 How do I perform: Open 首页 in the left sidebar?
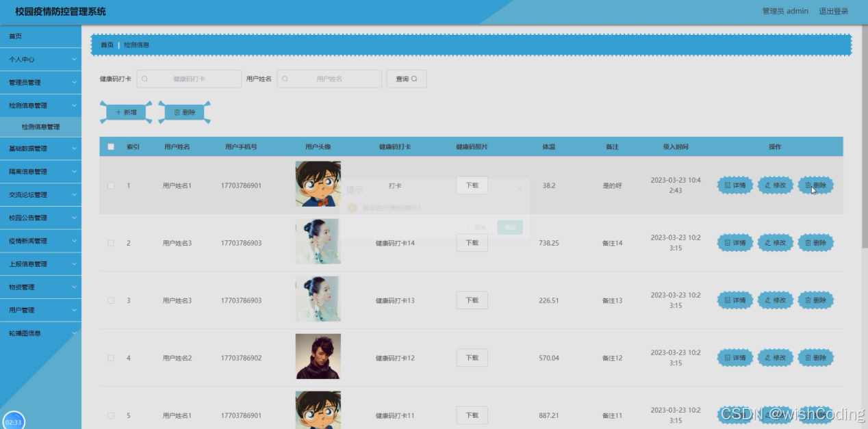tap(40, 36)
